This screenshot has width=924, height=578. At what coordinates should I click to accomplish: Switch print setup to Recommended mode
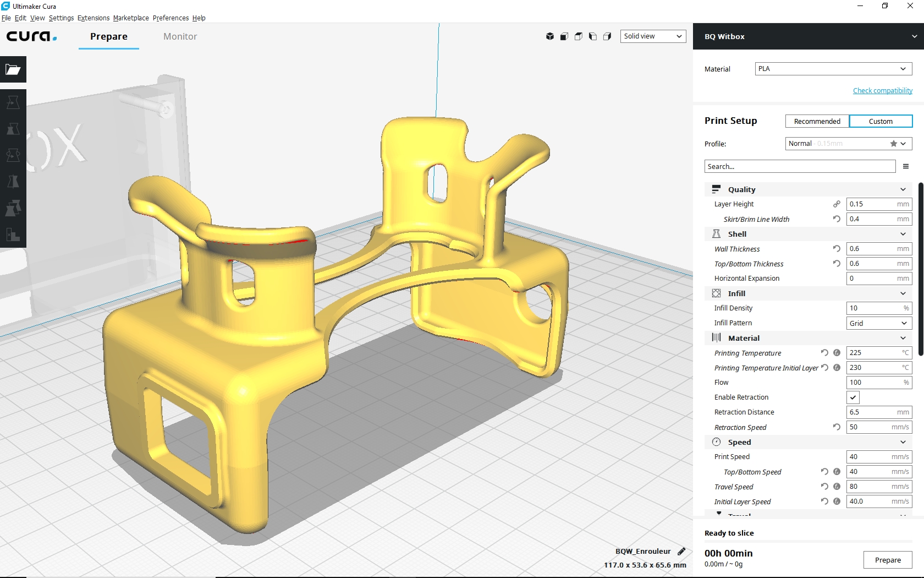(817, 121)
